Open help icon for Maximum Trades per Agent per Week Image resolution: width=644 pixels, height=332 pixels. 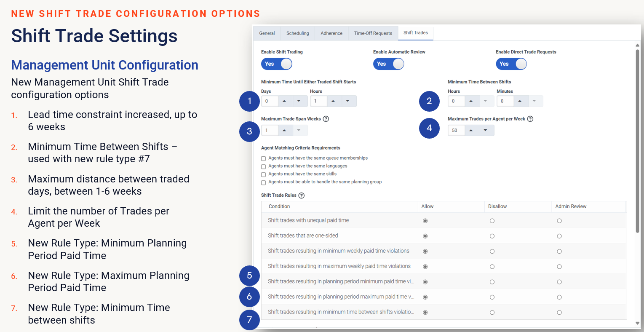(x=530, y=119)
